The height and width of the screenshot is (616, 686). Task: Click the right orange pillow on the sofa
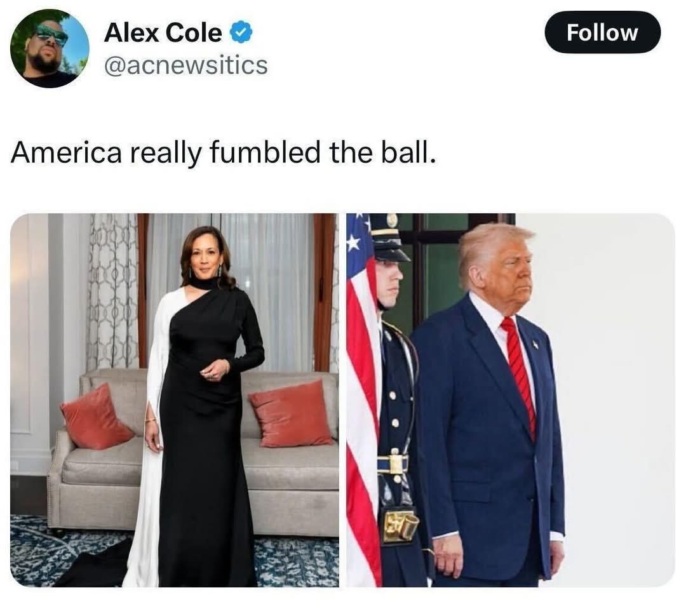point(292,413)
